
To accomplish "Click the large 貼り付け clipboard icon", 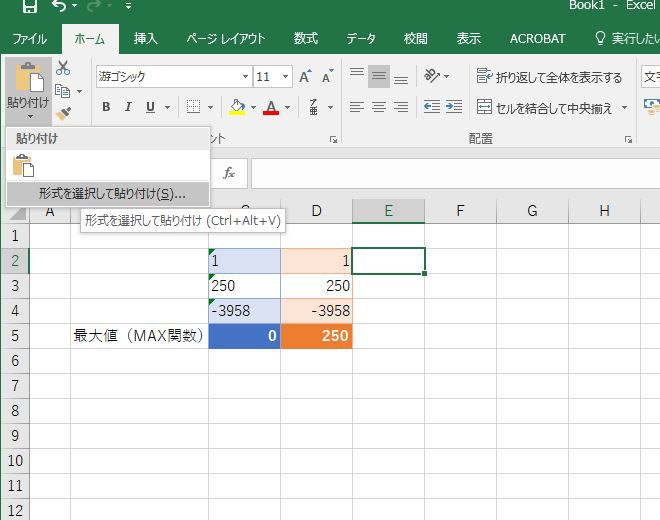I will pyautogui.click(x=29, y=77).
